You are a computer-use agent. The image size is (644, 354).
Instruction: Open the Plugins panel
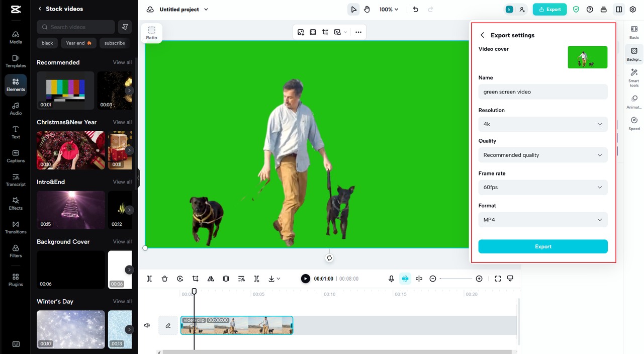[16, 280]
